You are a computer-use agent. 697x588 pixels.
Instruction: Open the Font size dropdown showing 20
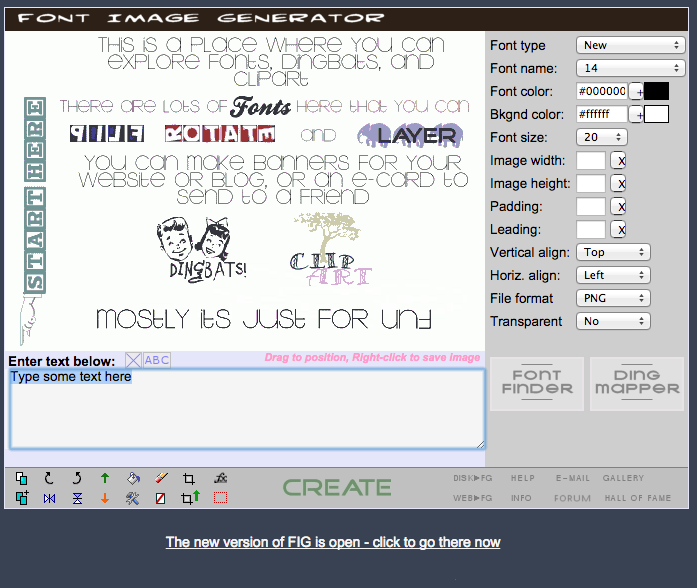click(x=602, y=137)
